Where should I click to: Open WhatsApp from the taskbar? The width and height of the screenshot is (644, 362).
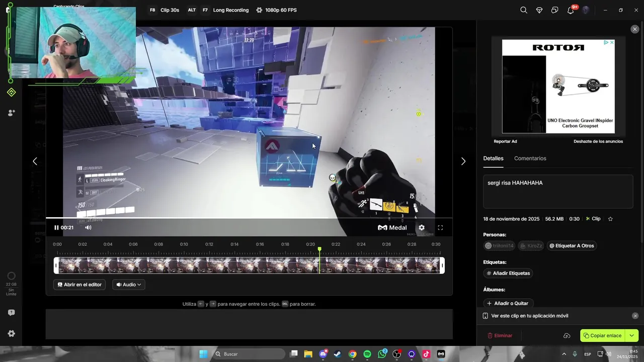[x=382, y=354]
